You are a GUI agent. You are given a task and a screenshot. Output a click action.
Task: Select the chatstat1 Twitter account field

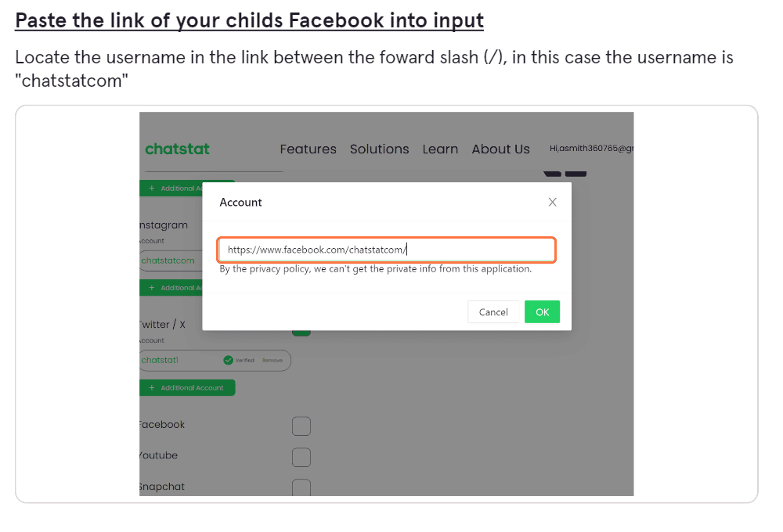[215, 361]
